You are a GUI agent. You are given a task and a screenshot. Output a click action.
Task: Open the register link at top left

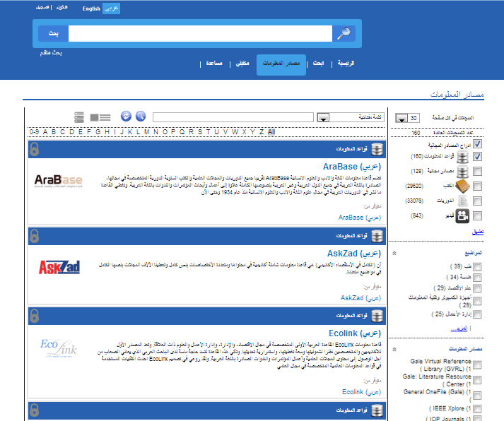click(x=42, y=7)
